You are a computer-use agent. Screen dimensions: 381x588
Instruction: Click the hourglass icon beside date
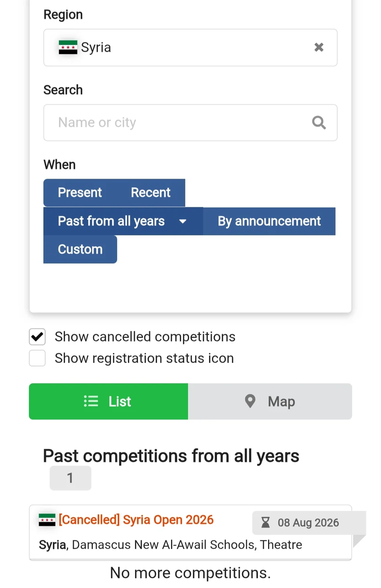pyautogui.click(x=266, y=522)
